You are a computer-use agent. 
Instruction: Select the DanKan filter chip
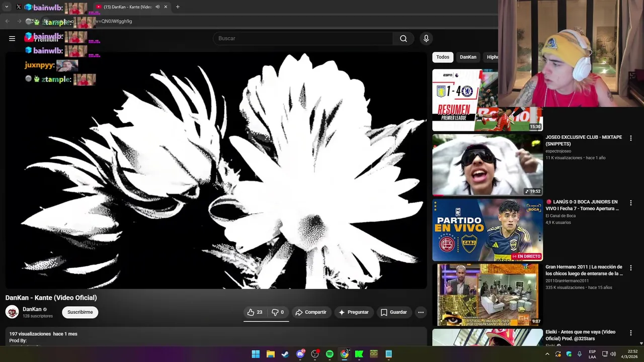point(468,57)
